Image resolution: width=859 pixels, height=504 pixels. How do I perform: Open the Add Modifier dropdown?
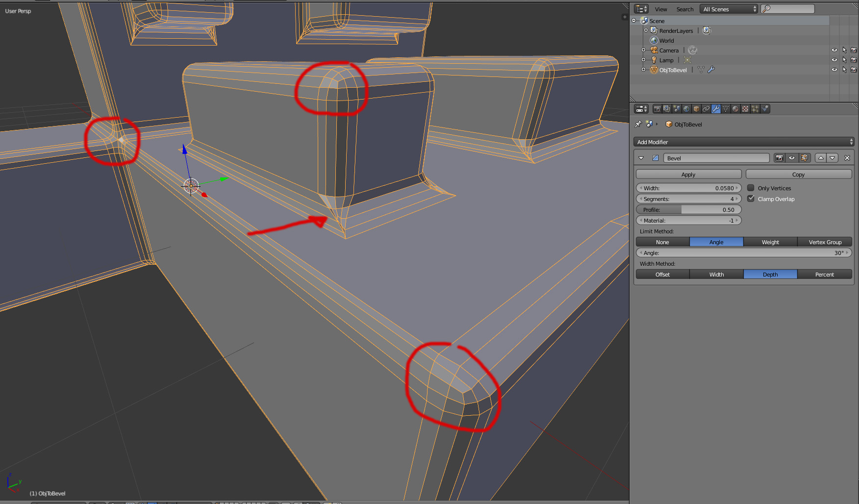point(744,142)
